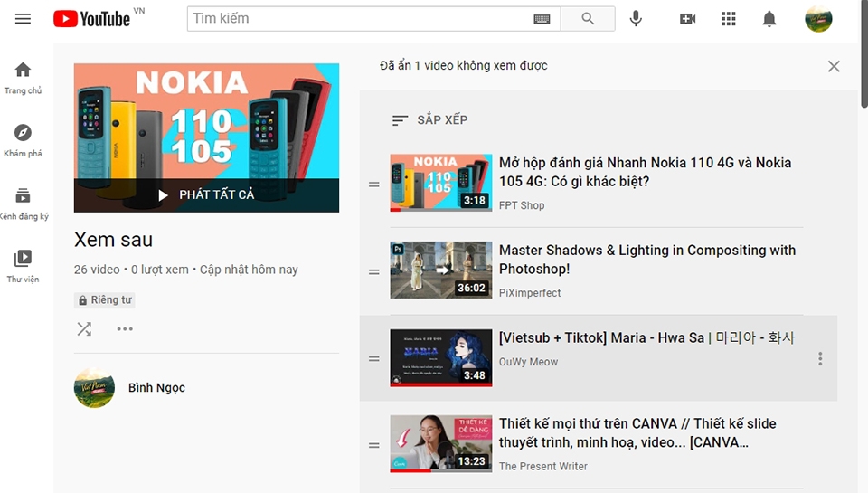868x493 pixels.
Task: Click the Đã ẩn 1 video notice text
Action: point(463,66)
